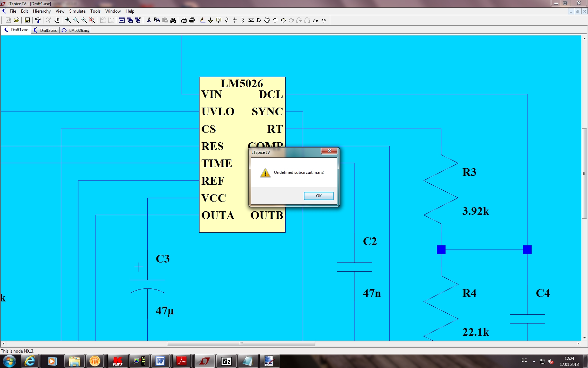
Task: Close the LTspice IV warning dialog
Action: click(x=329, y=151)
